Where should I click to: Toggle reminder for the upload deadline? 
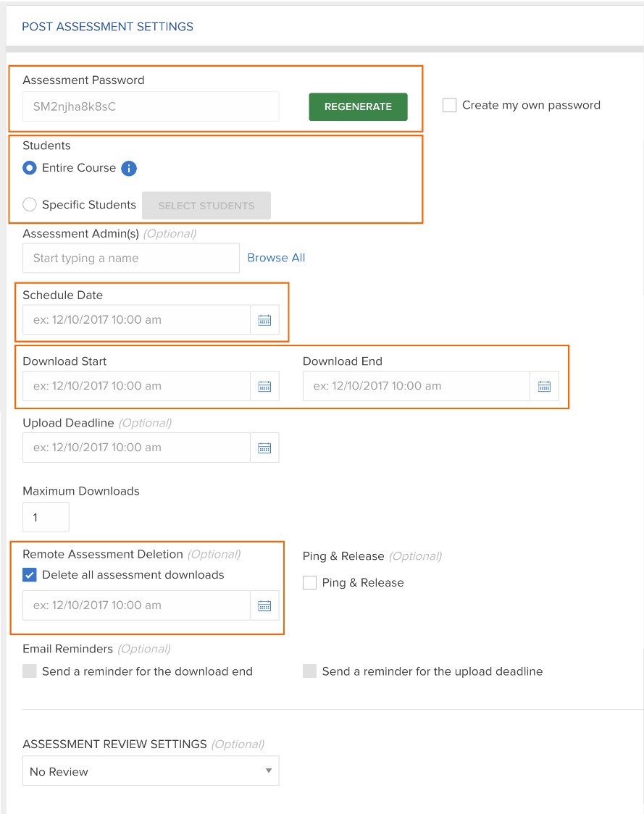pyautogui.click(x=309, y=671)
